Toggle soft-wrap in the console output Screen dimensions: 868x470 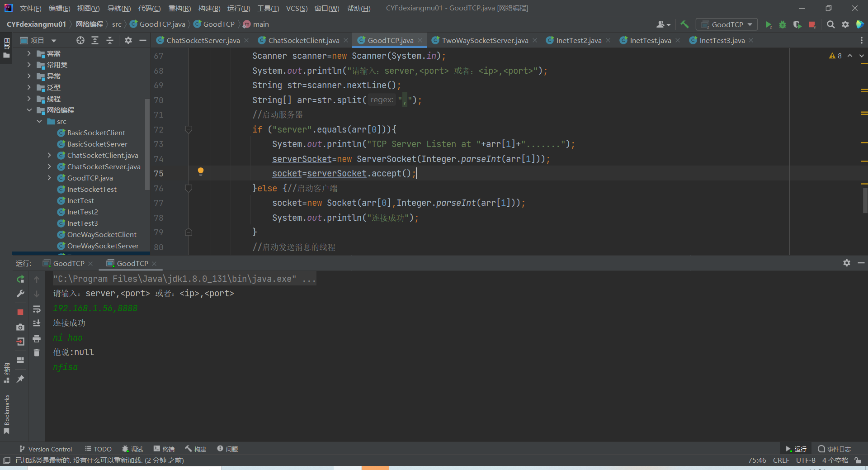(x=37, y=309)
